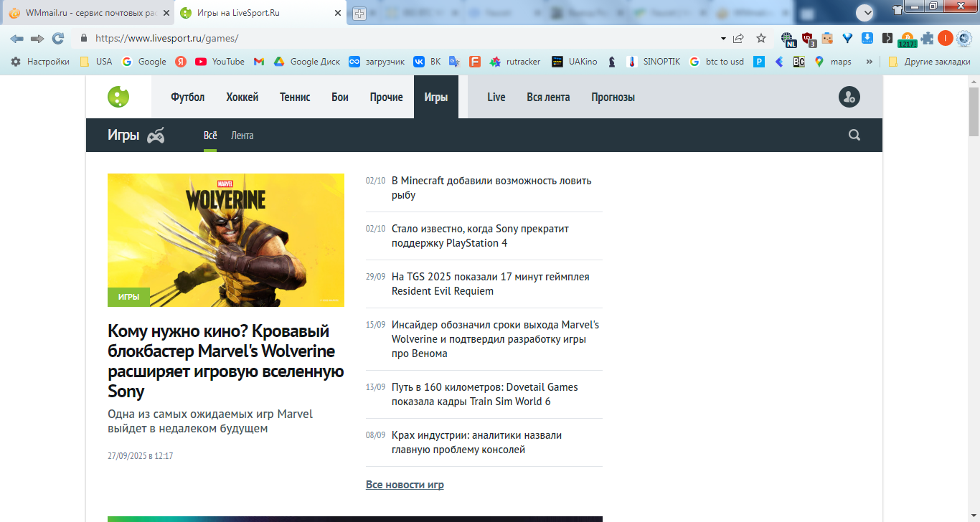Select the Игры section tab
This screenshot has height=522, width=980.
(x=436, y=97)
